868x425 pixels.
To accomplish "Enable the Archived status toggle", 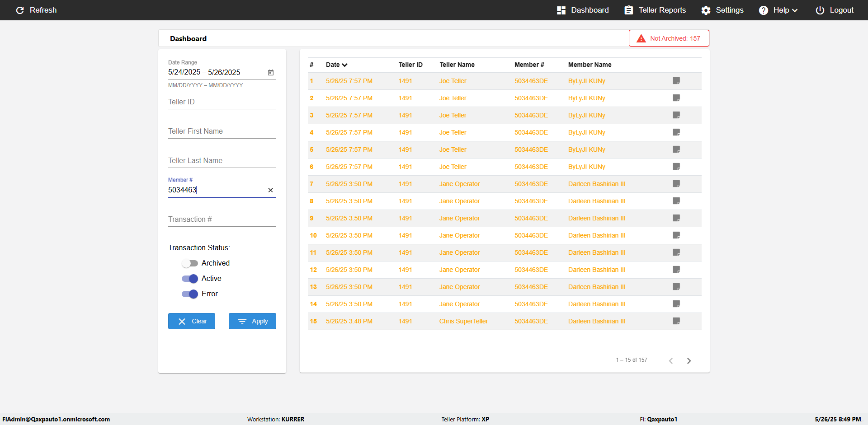I will click(x=190, y=263).
